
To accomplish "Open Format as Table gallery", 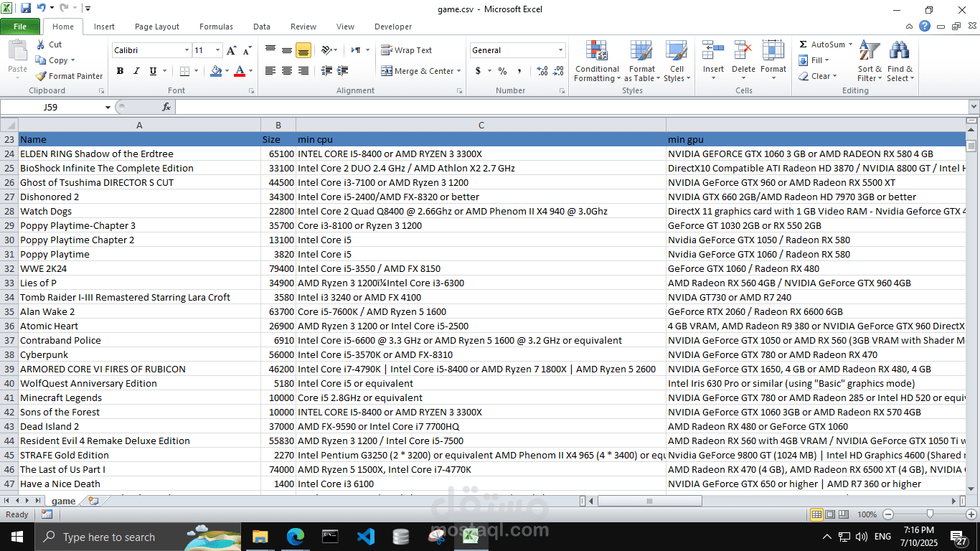I will point(642,61).
